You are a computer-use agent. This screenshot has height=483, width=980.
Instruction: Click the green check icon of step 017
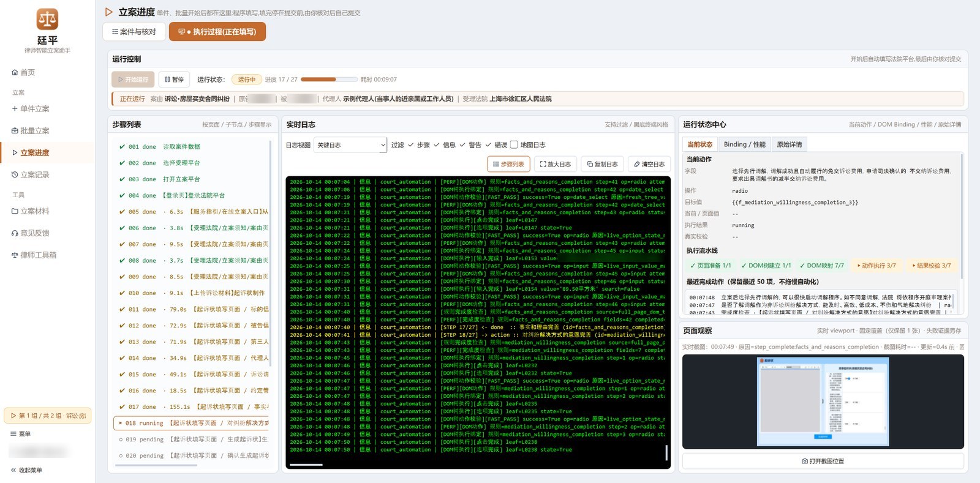tap(122, 407)
